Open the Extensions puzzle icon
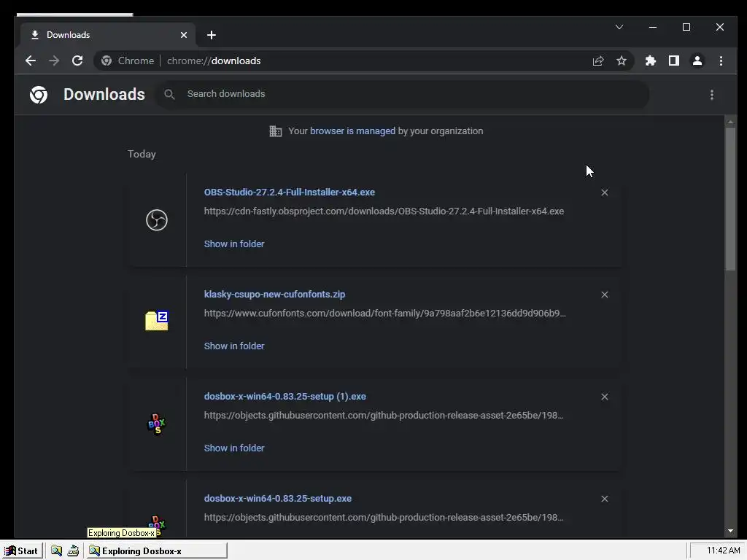Image resolution: width=747 pixels, height=560 pixels. pyautogui.click(x=650, y=61)
